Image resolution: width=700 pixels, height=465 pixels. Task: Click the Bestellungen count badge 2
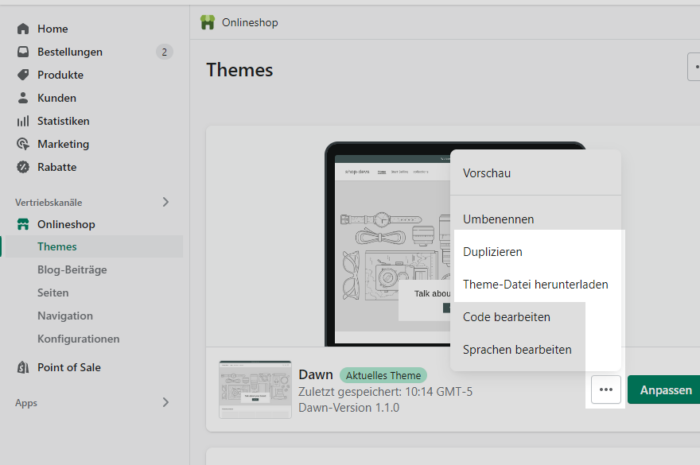(x=164, y=52)
